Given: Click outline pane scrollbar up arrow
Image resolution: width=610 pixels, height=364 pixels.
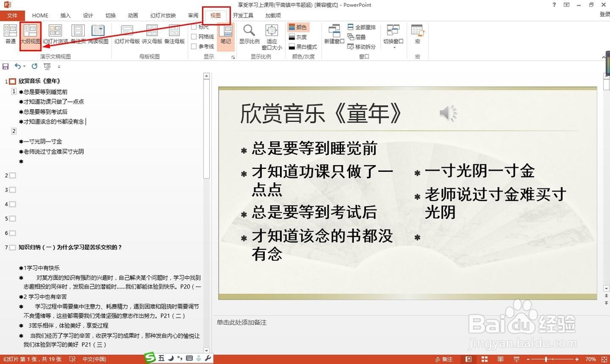Looking at the screenshot, I should click(x=207, y=76).
